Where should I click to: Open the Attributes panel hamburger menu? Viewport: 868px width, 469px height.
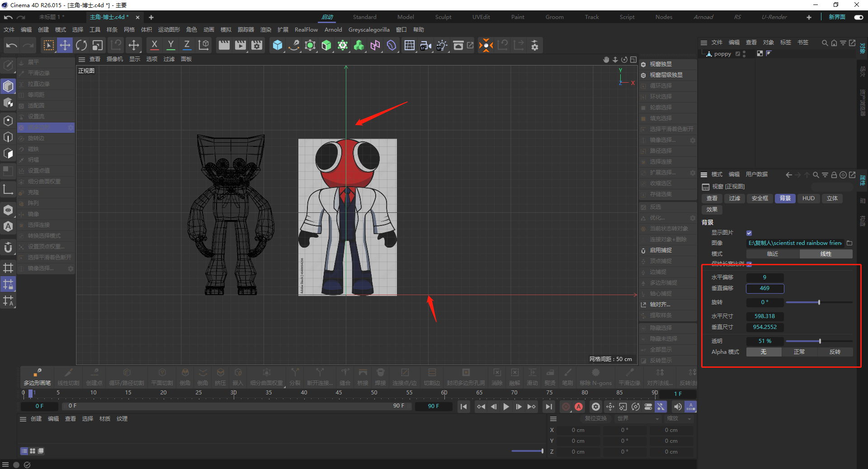(704, 175)
